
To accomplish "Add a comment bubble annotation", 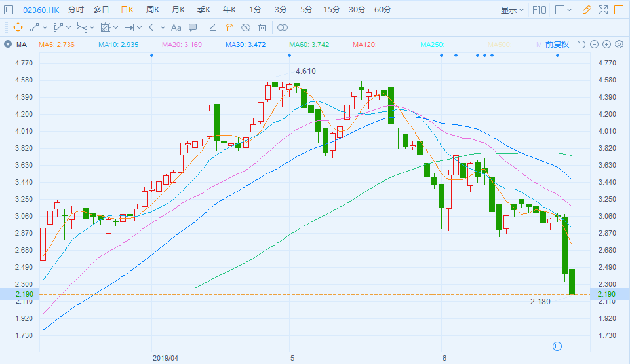I will coord(193,27).
